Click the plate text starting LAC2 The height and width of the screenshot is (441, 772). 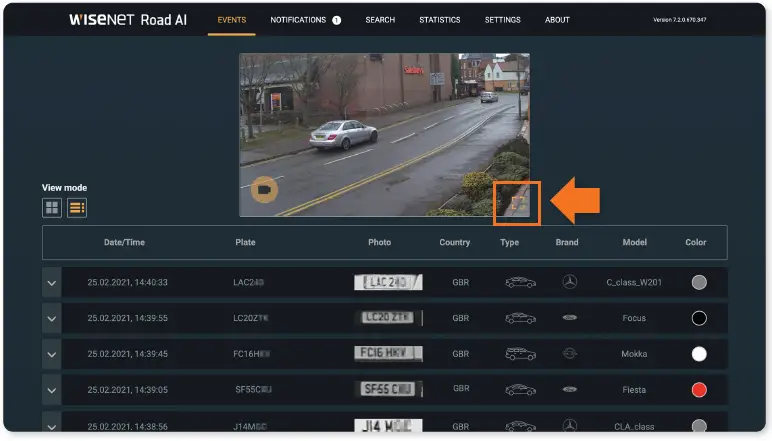(249, 283)
